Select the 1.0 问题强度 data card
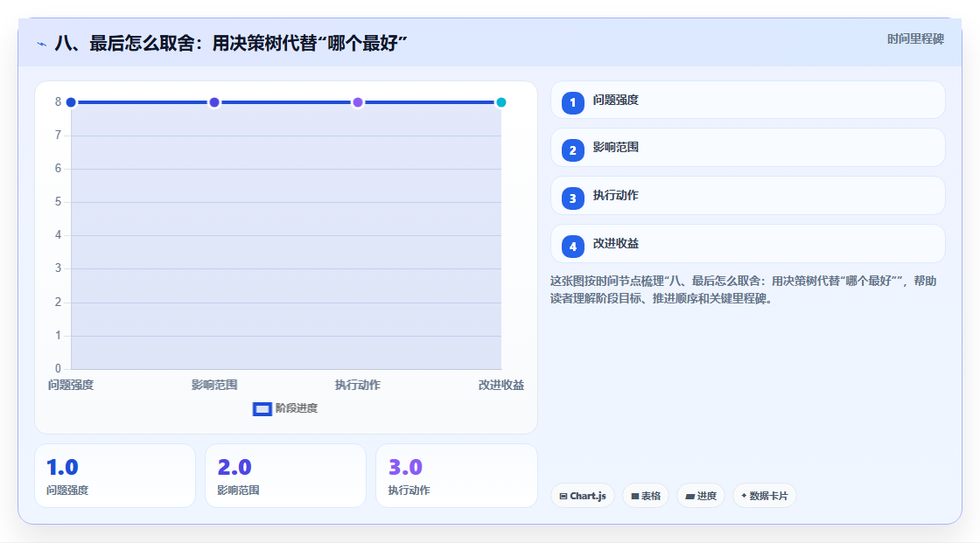 click(115, 476)
